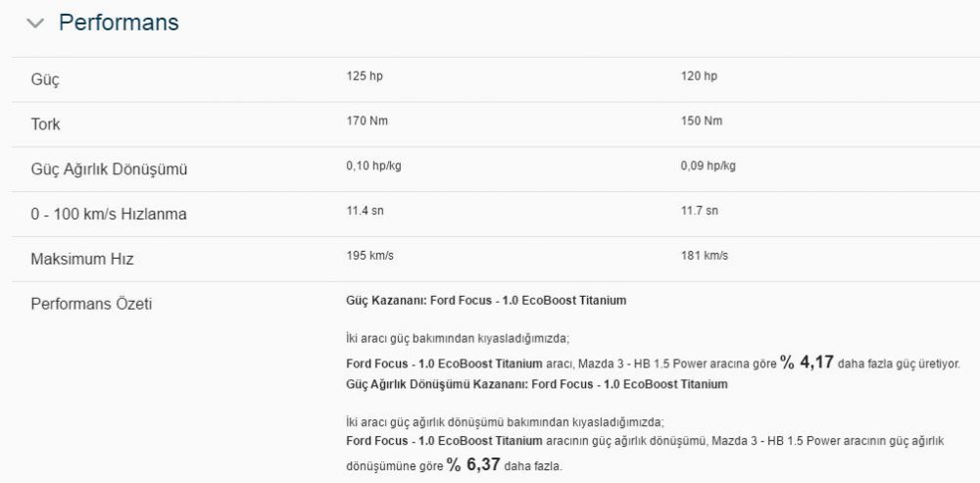This screenshot has width=980, height=483.
Task: Select the Tork row label
Action: click(46, 124)
